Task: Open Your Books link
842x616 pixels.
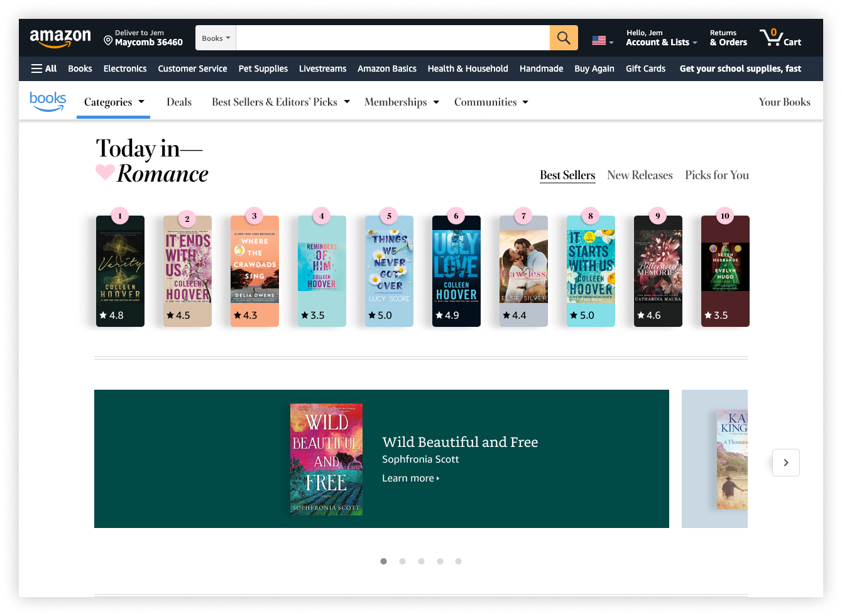Action: [x=784, y=102]
